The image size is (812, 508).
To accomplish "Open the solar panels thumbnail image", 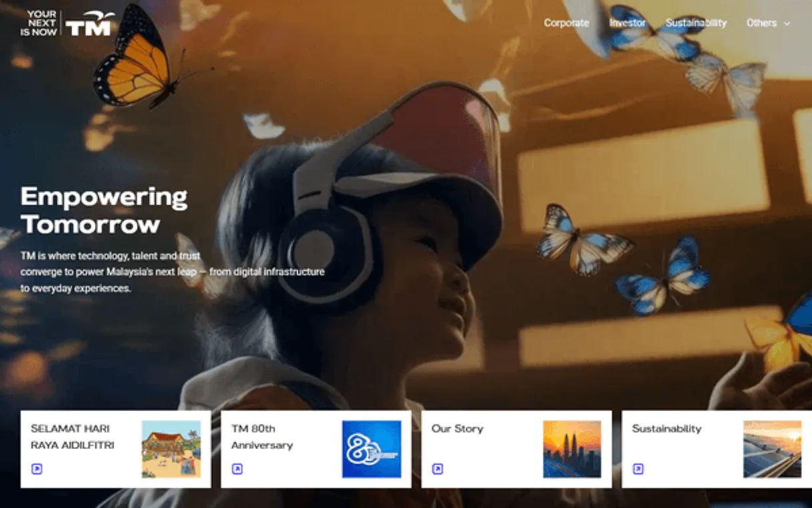I will click(x=772, y=449).
